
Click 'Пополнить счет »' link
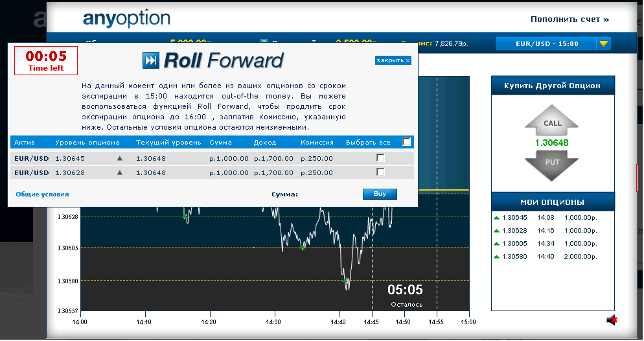tap(569, 19)
